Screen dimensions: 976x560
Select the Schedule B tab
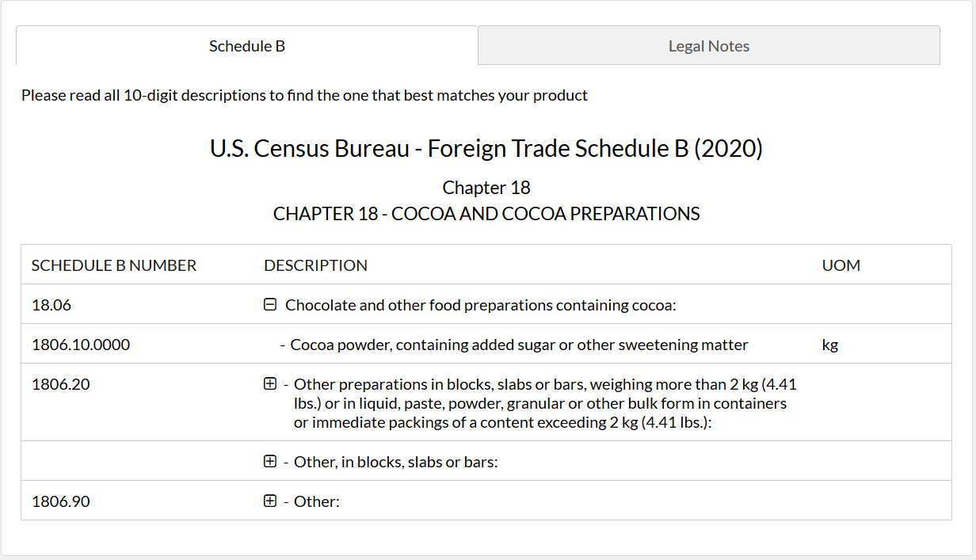[x=247, y=45]
